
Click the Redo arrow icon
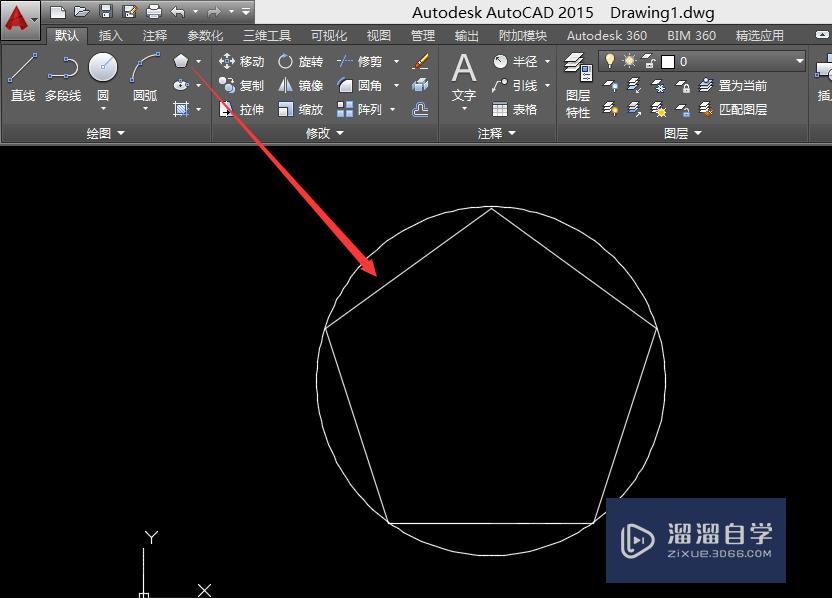(x=214, y=11)
